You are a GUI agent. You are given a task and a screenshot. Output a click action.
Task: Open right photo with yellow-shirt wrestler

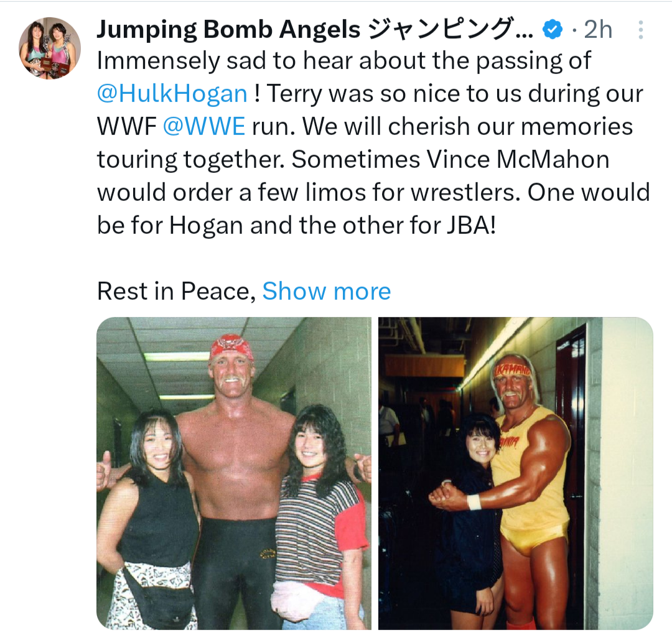(x=516, y=473)
